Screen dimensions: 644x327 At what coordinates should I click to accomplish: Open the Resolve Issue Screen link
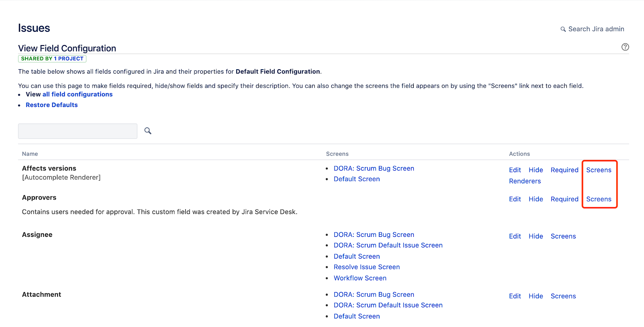366,267
